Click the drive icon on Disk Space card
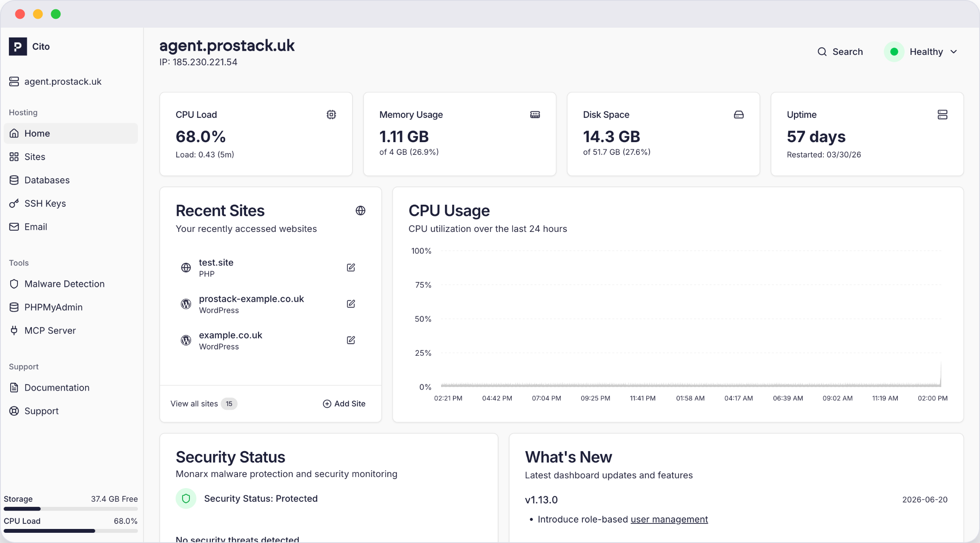Image resolution: width=980 pixels, height=543 pixels. (739, 114)
